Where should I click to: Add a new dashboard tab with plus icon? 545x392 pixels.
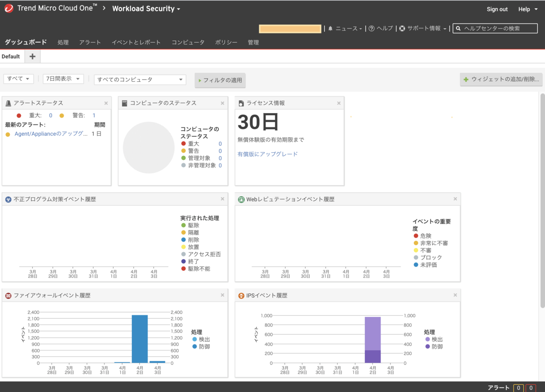(32, 56)
